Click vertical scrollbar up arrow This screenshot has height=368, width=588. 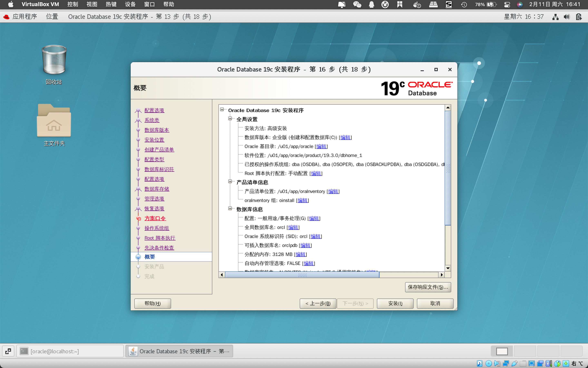pyautogui.click(x=448, y=108)
